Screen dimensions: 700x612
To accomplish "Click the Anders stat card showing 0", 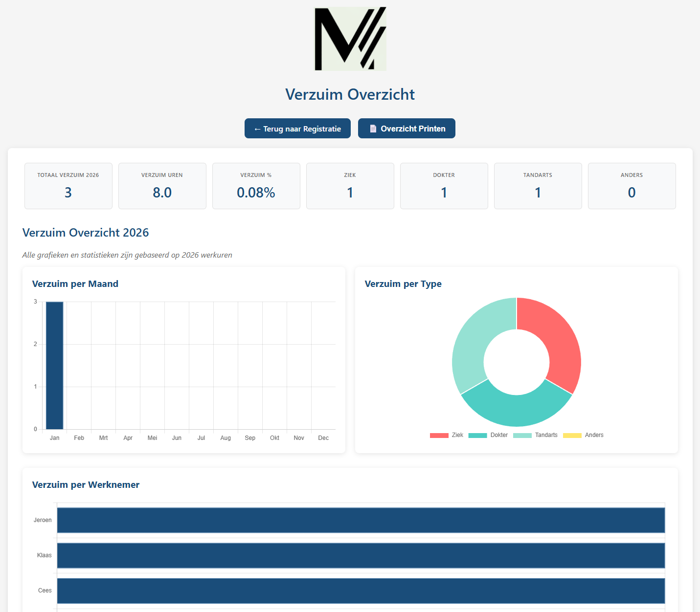I will 632,186.
